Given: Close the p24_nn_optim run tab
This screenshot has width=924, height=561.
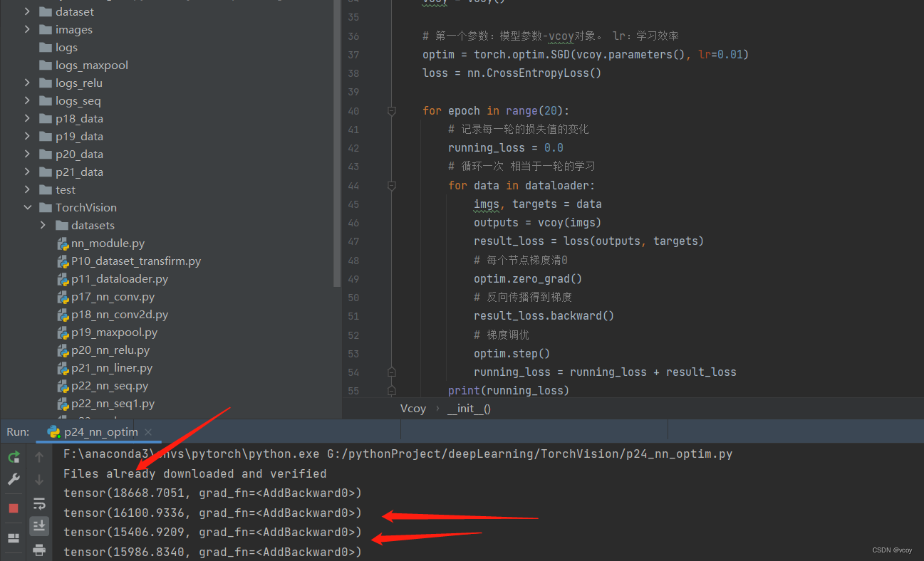Looking at the screenshot, I should pyautogui.click(x=148, y=432).
